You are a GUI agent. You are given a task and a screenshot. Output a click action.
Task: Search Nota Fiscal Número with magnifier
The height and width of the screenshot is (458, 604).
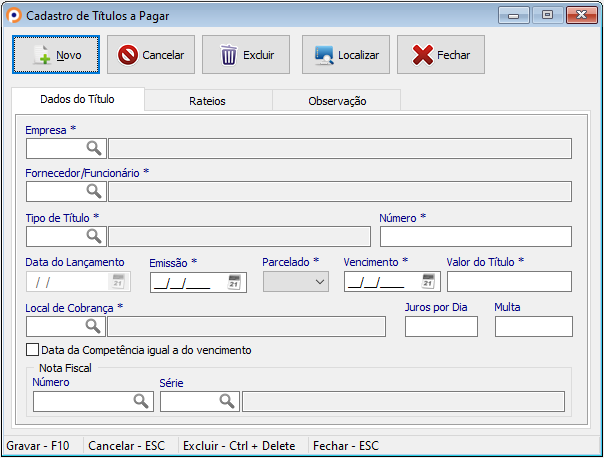141,401
